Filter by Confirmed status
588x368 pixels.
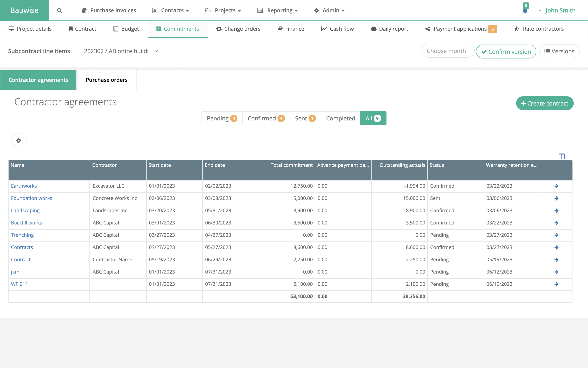coord(266,118)
